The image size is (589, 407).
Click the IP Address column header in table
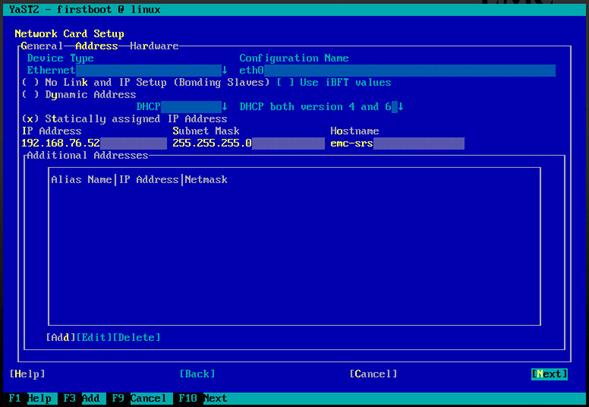pos(149,180)
